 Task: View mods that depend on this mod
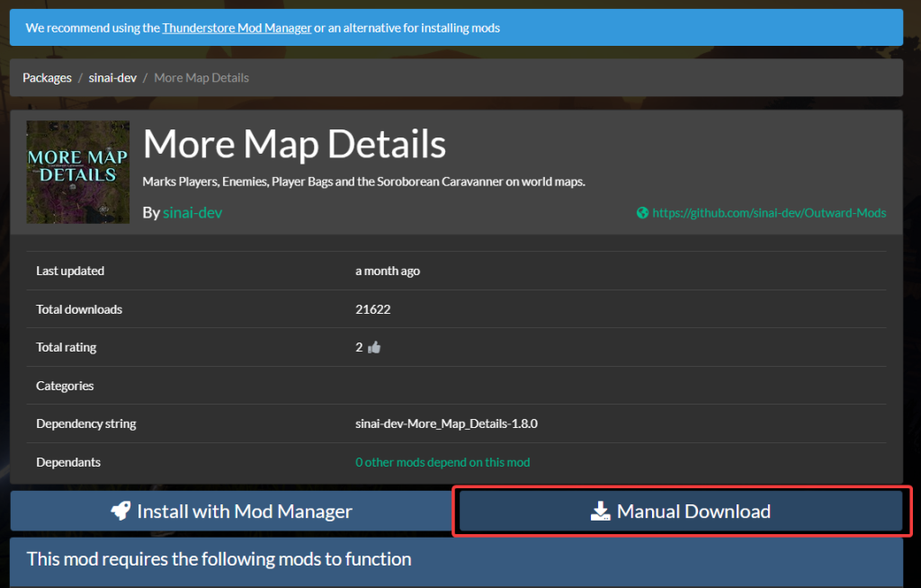pos(443,462)
